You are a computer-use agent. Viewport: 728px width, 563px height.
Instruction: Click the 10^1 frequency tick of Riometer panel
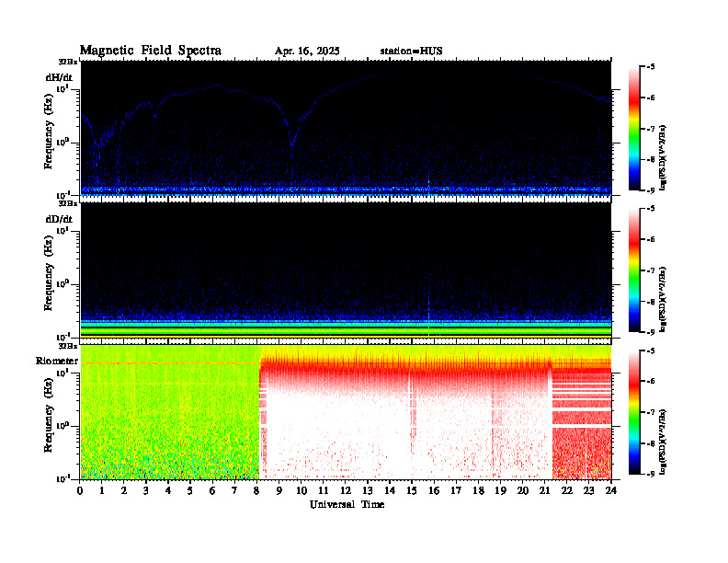(x=63, y=372)
